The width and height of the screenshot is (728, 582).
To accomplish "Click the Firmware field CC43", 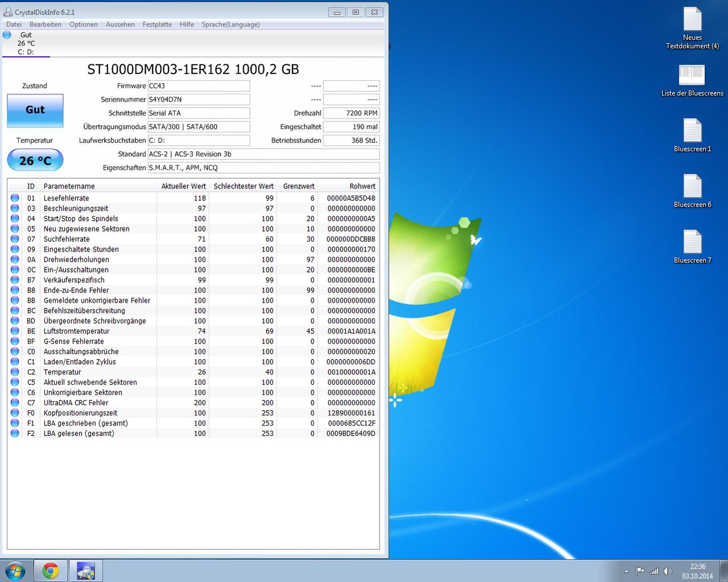I will click(x=199, y=86).
